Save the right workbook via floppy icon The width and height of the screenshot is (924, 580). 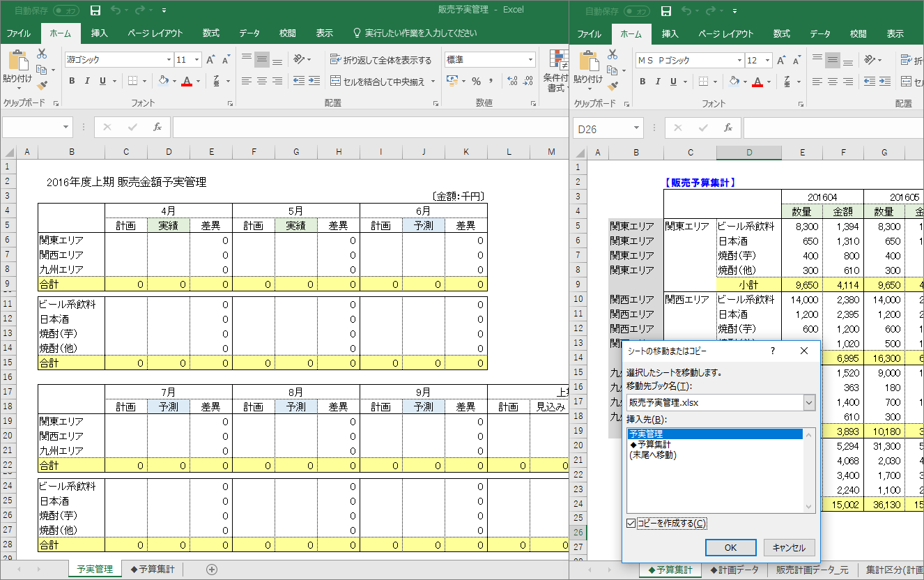666,10
